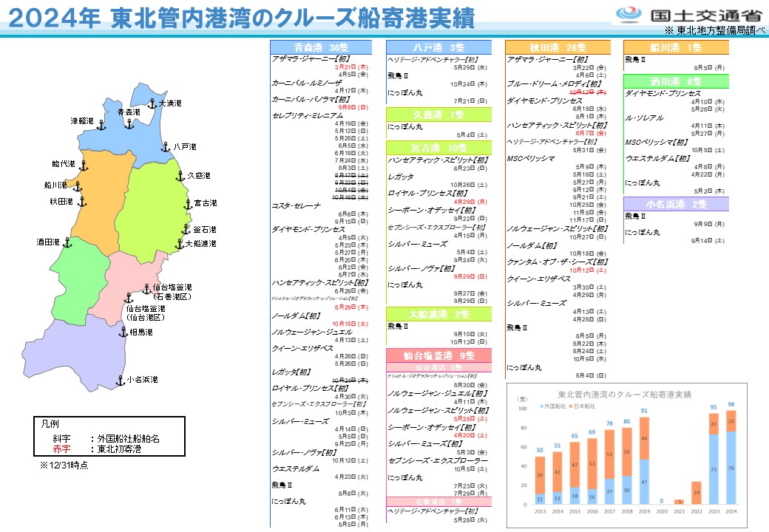Image resolution: width=769 pixels, height=532 pixels.
Task: Click ル・ソレアル in the 酒田港 list
Action: [x=645, y=118]
